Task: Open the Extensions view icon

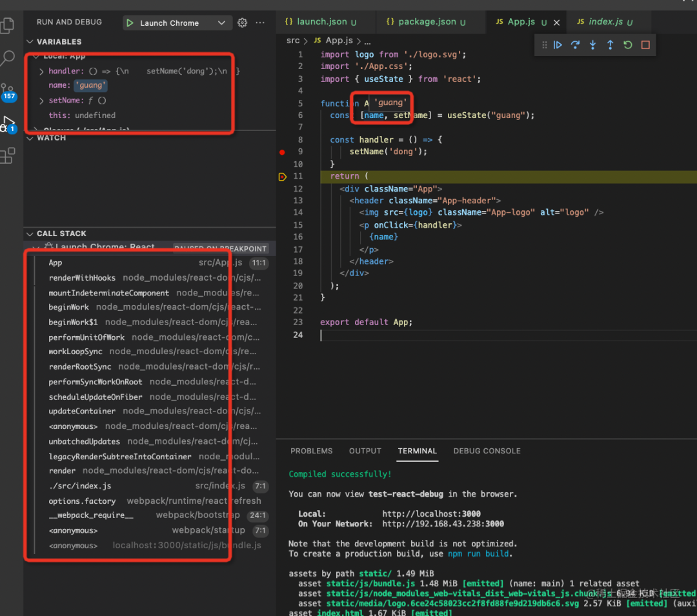Action: tap(8, 156)
